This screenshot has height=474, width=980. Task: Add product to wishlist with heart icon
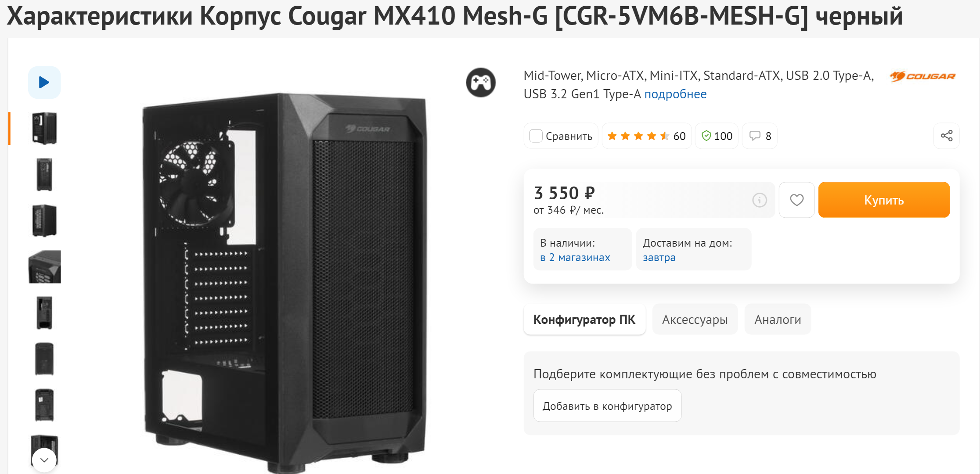tap(796, 200)
